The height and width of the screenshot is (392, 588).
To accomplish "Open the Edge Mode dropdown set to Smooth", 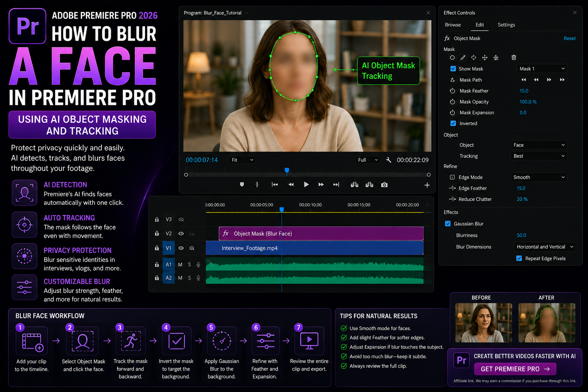I will (x=539, y=177).
